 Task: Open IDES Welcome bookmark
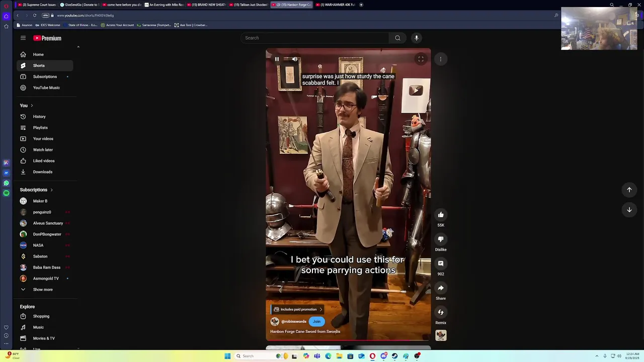click(48, 25)
